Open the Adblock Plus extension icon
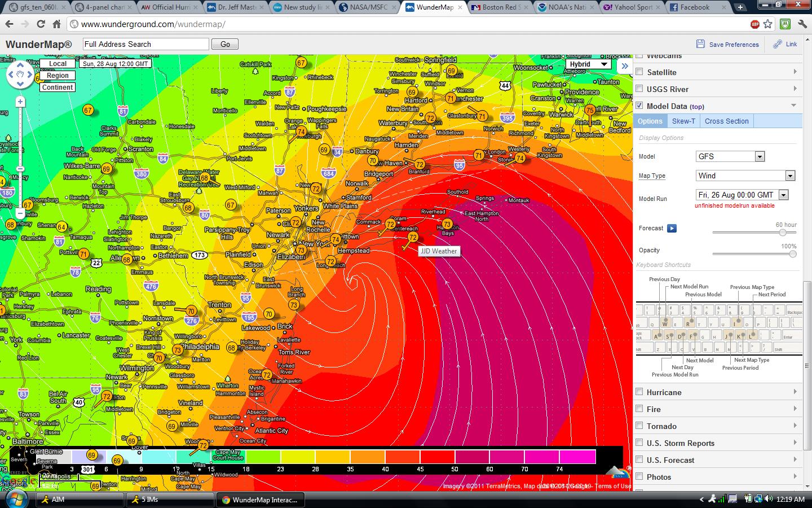The image size is (812, 508). tap(754, 24)
